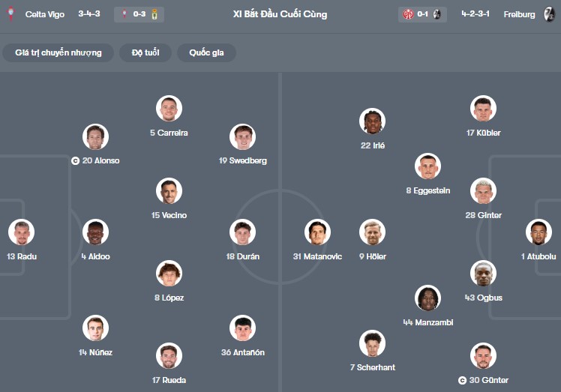Click goalkeeper Radu's player photo
561x392 pixels.
point(22,232)
